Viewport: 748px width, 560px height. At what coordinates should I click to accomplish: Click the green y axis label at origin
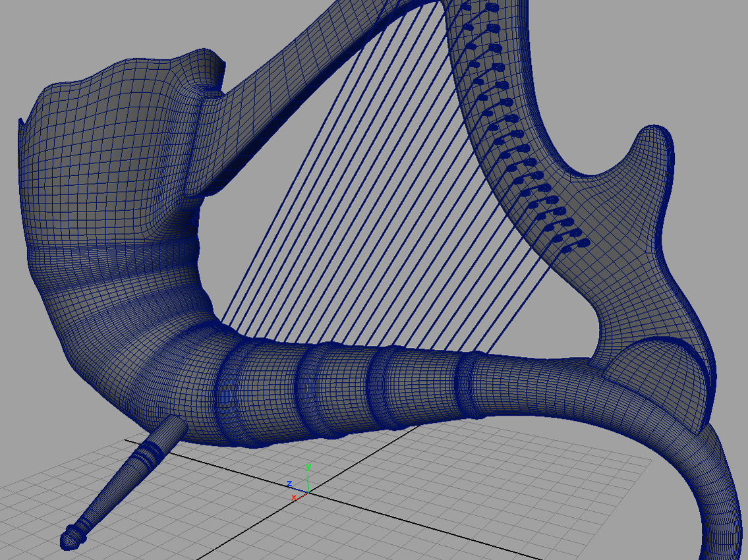(308, 467)
